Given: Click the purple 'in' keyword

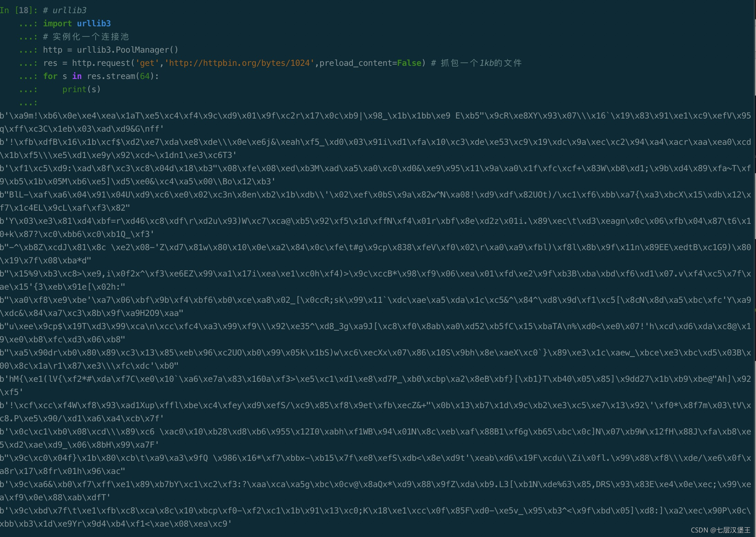Looking at the screenshot, I should coord(77,76).
